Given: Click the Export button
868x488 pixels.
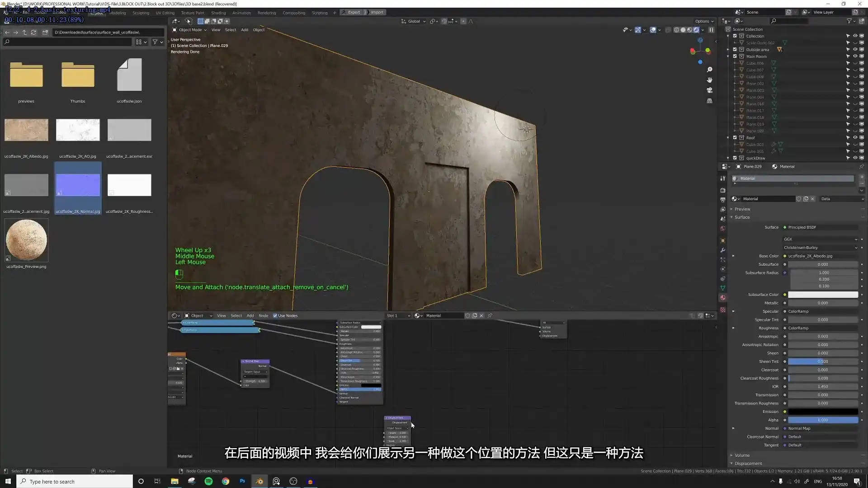Looking at the screenshot, I should point(353,12).
